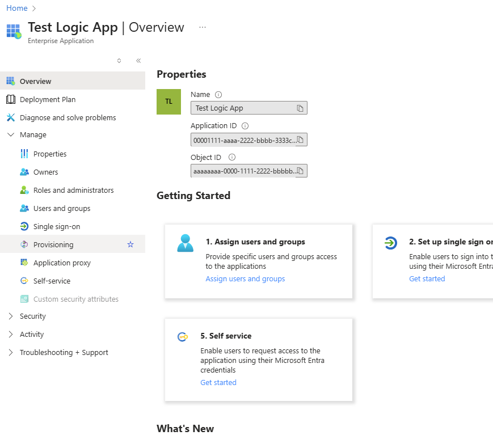Click the Self service card icon

pyautogui.click(x=183, y=337)
